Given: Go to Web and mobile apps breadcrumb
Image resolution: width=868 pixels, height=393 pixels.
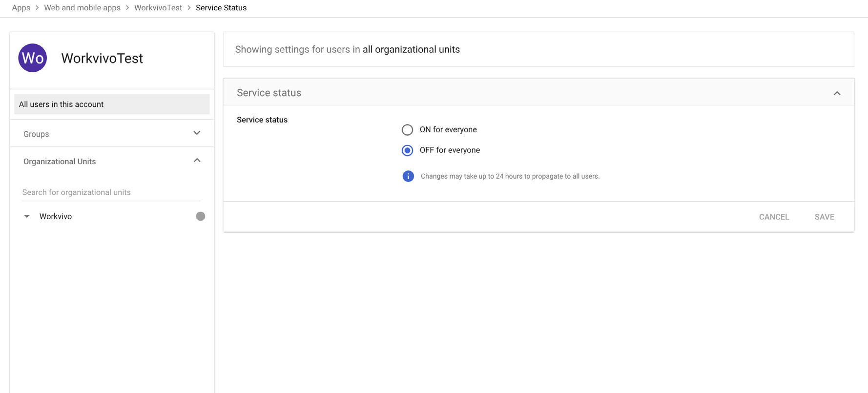Looking at the screenshot, I should click(82, 8).
